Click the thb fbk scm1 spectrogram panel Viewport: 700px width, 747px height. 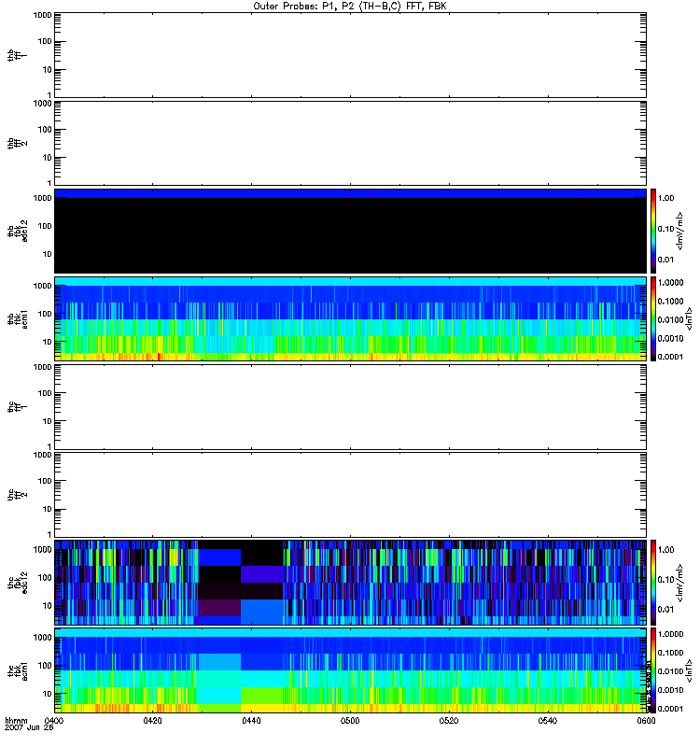click(x=350, y=318)
